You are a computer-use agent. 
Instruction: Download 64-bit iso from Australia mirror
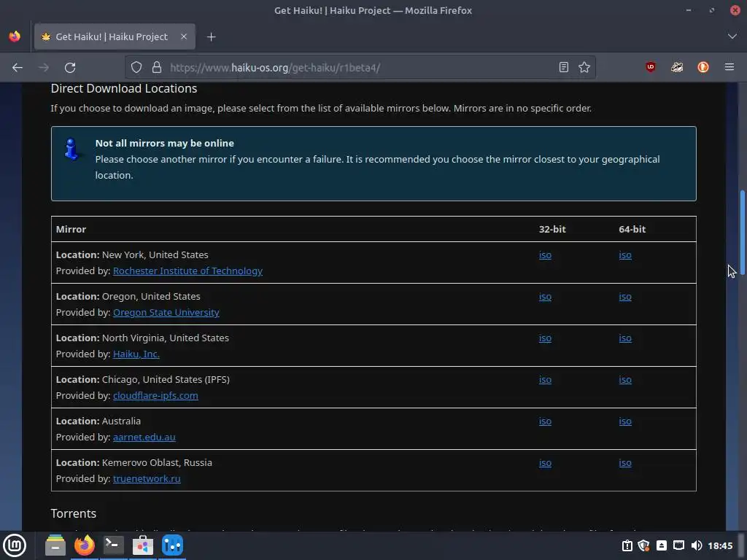625,421
